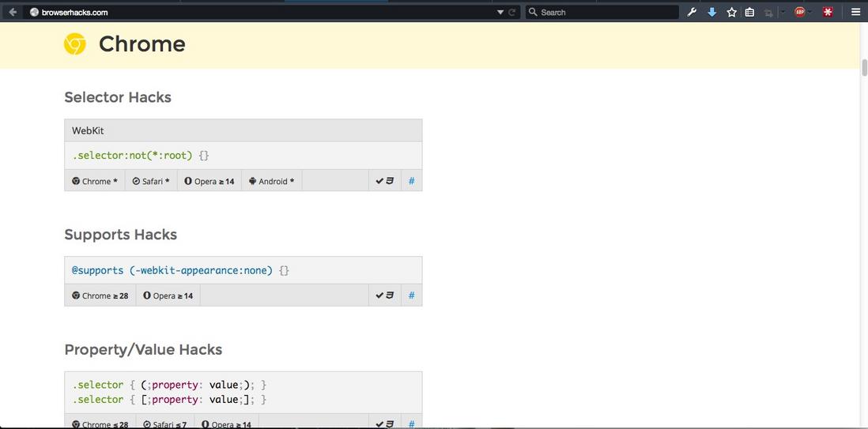The height and width of the screenshot is (429, 868).
Task: Click Opera ≥ 14 tag in Supports hack
Action: click(x=168, y=295)
